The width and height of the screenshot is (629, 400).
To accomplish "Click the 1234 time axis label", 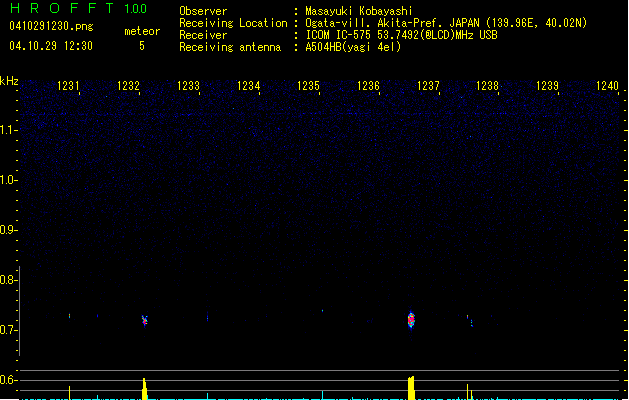I will click(x=249, y=86).
